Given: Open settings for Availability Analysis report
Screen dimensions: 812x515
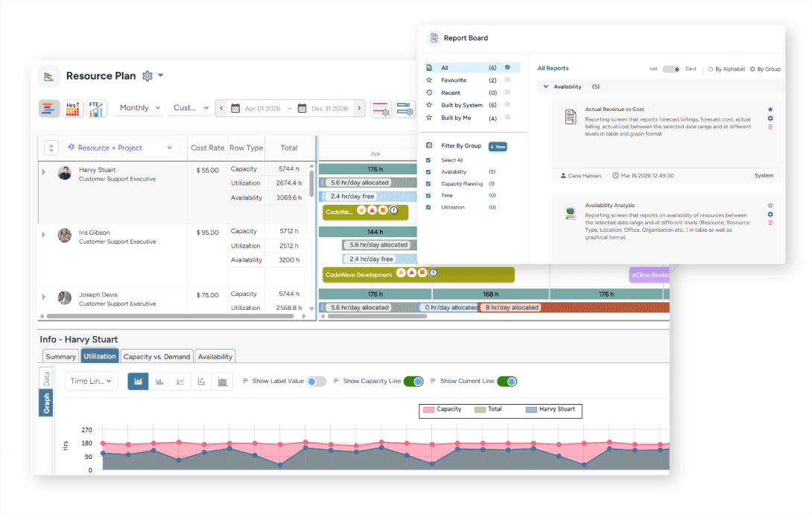Looking at the screenshot, I should 770,215.
